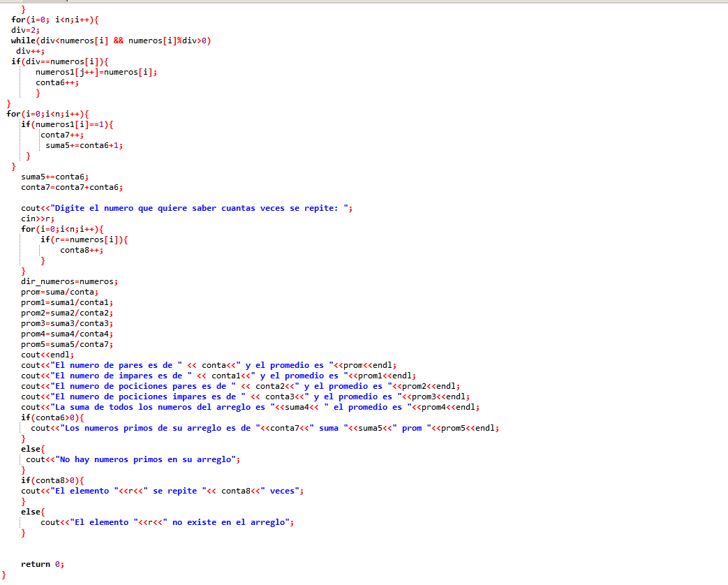The height and width of the screenshot is (585, 728).
Task: Click the while loop condition line
Action: coord(111,40)
